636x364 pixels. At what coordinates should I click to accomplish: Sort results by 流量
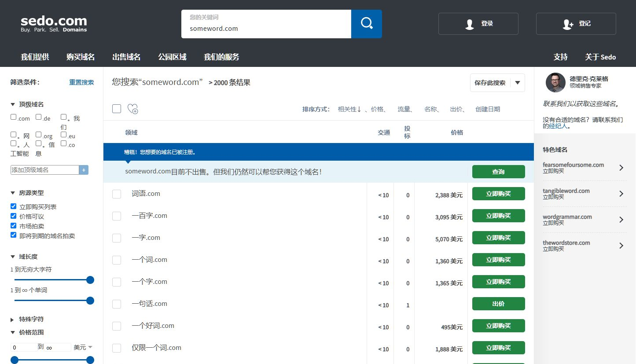point(404,109)
